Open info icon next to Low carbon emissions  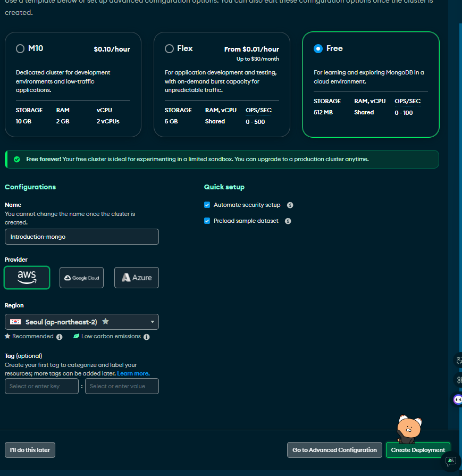pyautogui.click(x=147, y=337)
